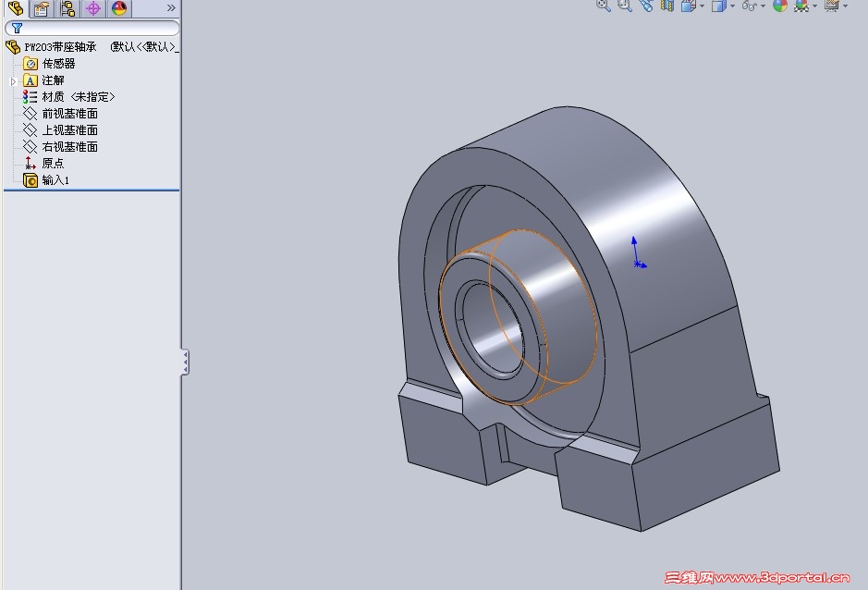Open the DimXpertManager tab
This screenshot has height=590, width=868.
pos(93,8)
